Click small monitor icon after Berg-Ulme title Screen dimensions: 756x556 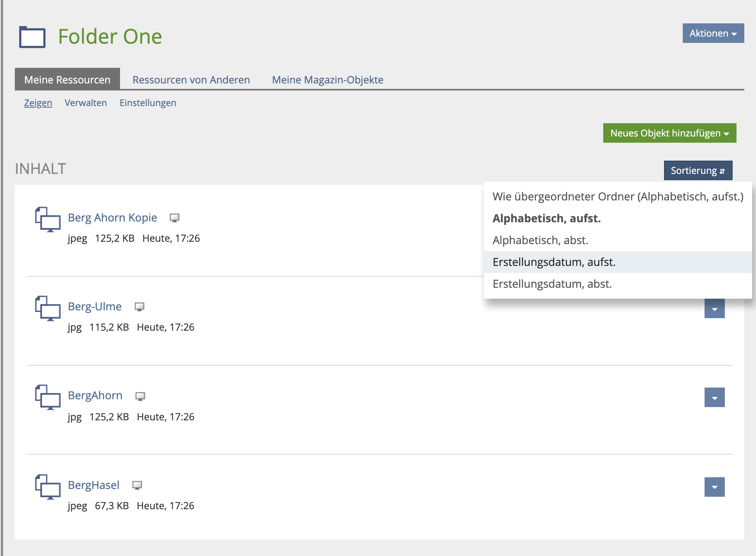(x=140, y=307)
